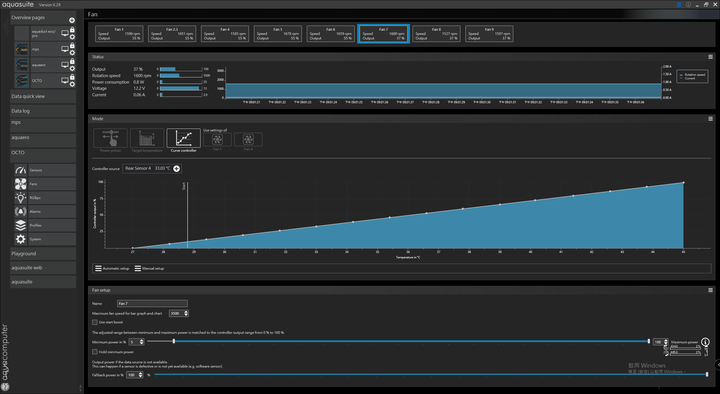Show aquaero overview page on desktop
The height and width of the screenshot is (394, 720).
[65, 64]
